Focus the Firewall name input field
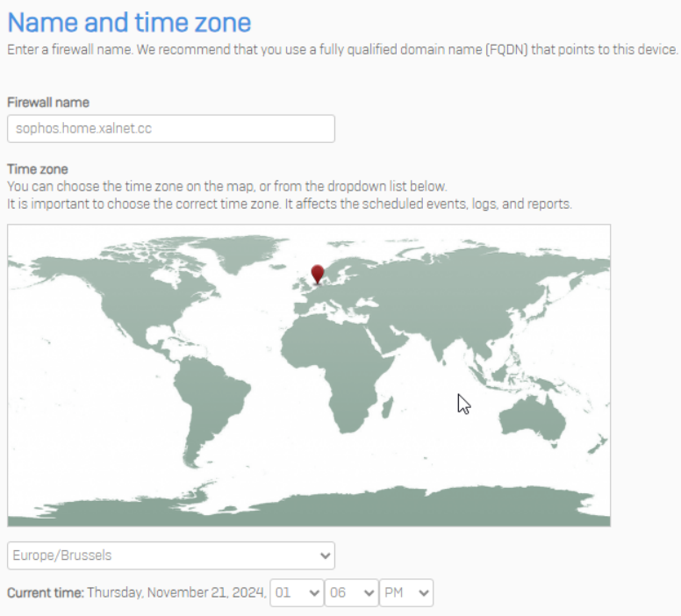Screen dimensions: 681x616 pyautogui.click(x=170, y=129)
